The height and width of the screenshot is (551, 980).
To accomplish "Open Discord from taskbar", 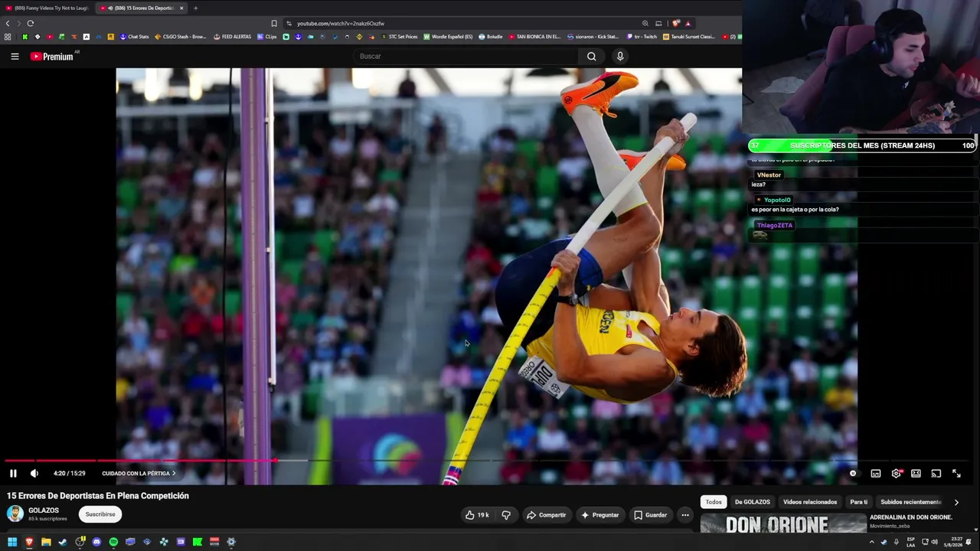I will (96, 542).
